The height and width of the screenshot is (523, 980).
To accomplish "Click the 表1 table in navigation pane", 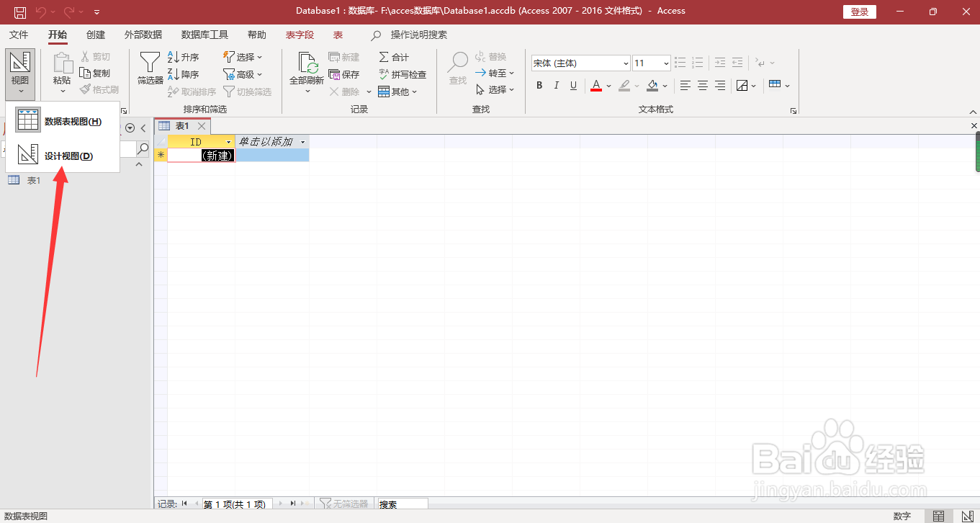I will click(34, 181).
